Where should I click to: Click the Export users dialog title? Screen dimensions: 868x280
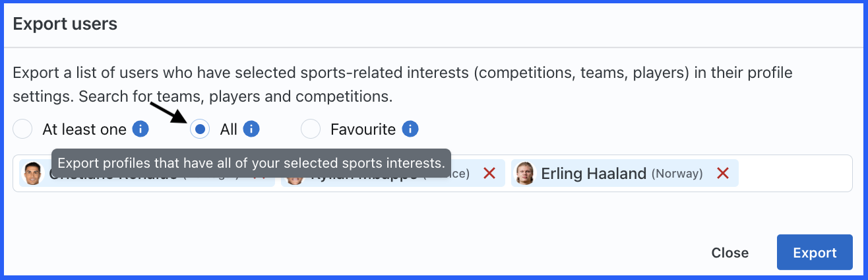tap(65, 24)
